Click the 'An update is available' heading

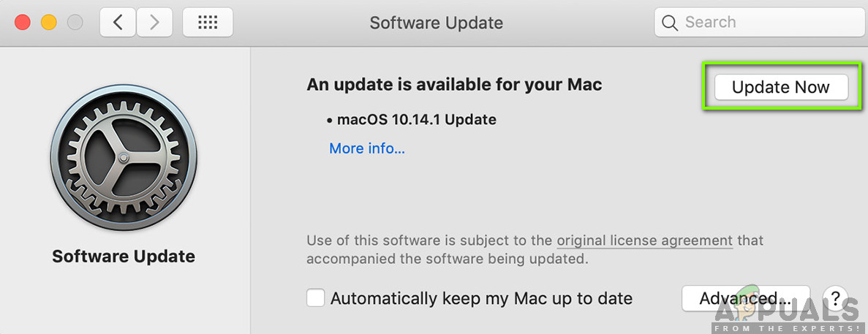point(454,85)
